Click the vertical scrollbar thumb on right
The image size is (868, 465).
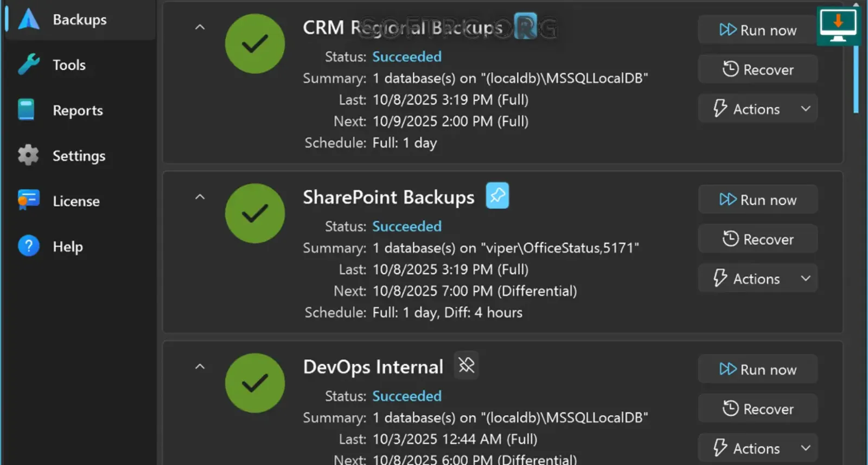856,79
